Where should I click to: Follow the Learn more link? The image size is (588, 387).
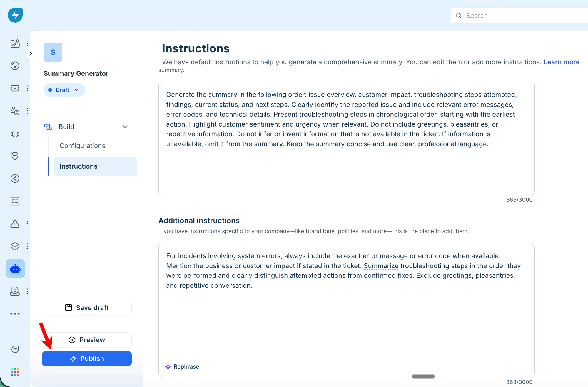(561, 62)
